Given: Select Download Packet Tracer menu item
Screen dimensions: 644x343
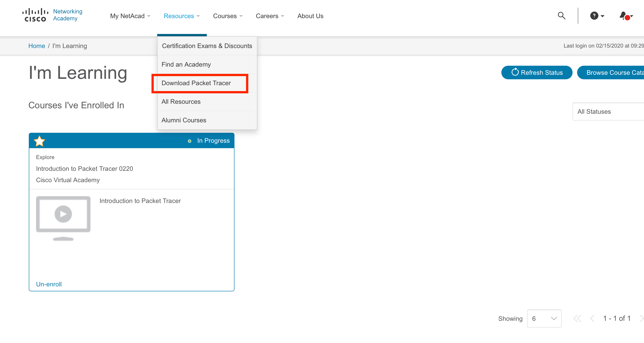Looking at the screenshot, I should coord(196,83).
